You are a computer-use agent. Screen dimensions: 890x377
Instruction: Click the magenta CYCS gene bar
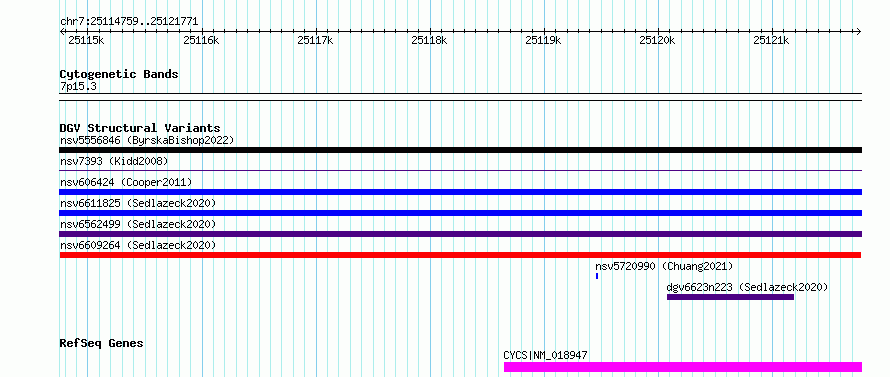[683, 367]
